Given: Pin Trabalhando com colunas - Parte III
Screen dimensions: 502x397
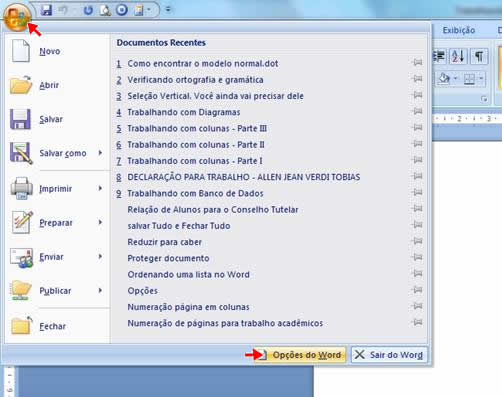Looking at the screenshot, I should 417,127.
